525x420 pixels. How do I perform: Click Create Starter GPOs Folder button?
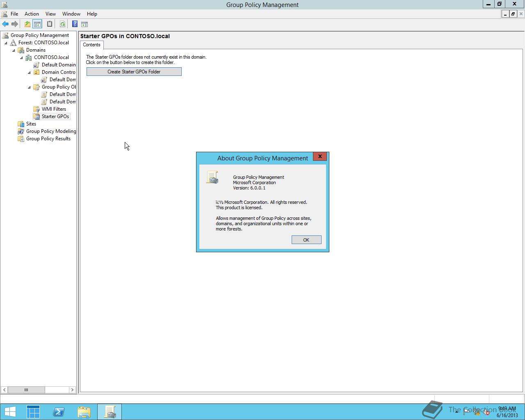pos(134,72)
